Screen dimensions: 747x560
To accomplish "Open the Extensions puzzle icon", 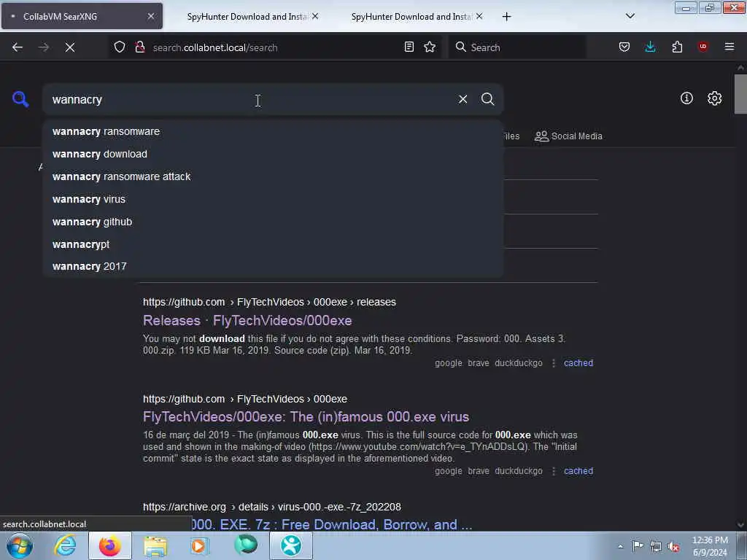I will [677, 47].
